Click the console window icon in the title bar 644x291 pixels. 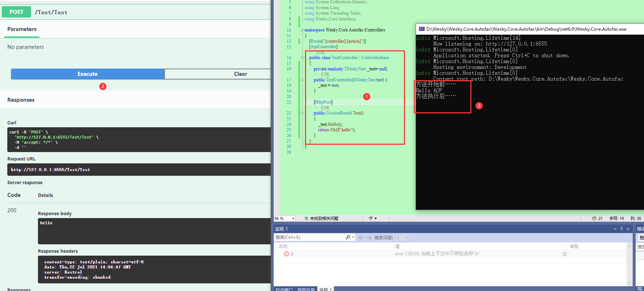pyautogui.click(x=422, y=29)
